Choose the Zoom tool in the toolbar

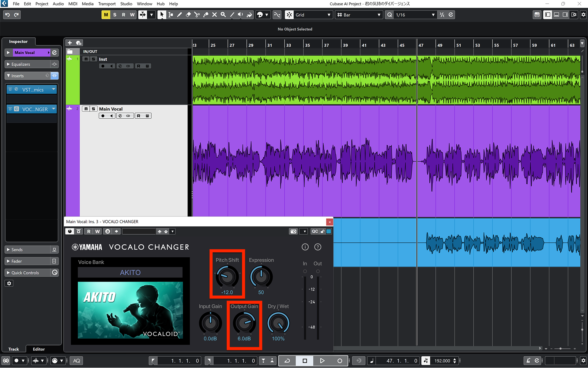pos(223,14)
